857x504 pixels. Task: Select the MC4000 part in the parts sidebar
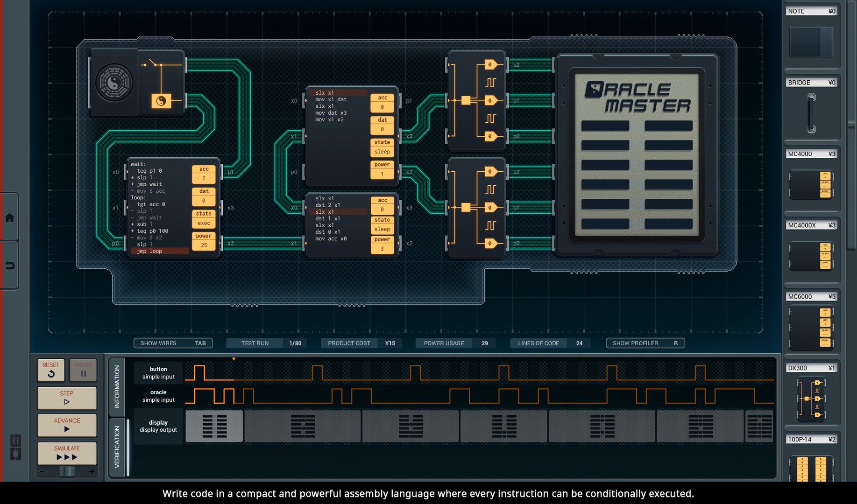(x=811, y=184)
